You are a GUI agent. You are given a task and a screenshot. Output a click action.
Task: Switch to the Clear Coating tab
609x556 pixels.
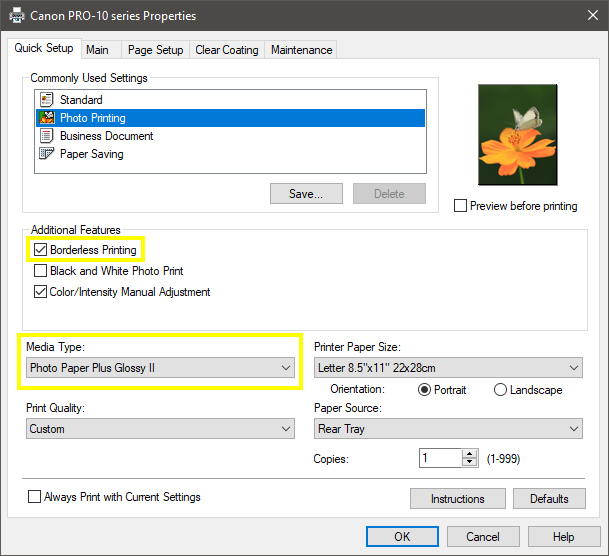click(x=226, y=50)
